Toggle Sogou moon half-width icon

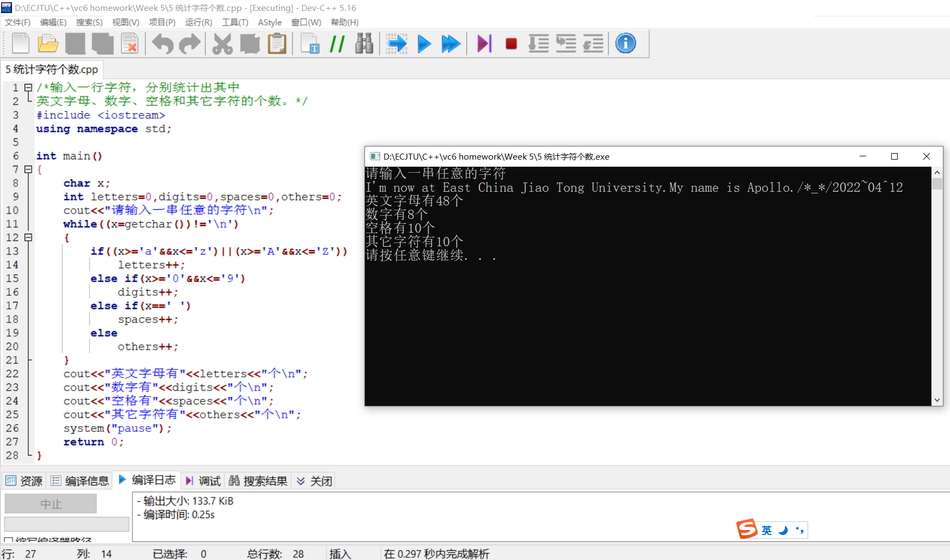coord(783,530)
